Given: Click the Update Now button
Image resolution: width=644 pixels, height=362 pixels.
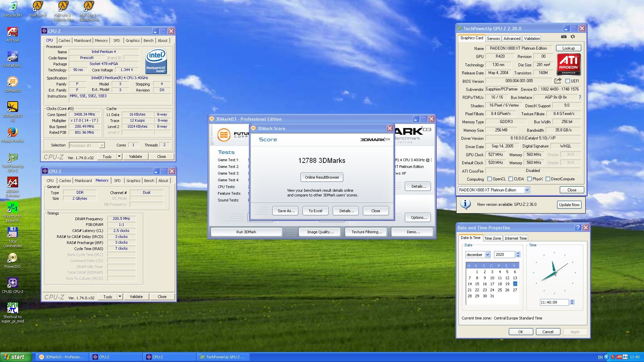Looking at the screenshot, I should pyautogui.click(x=569, y=205).
